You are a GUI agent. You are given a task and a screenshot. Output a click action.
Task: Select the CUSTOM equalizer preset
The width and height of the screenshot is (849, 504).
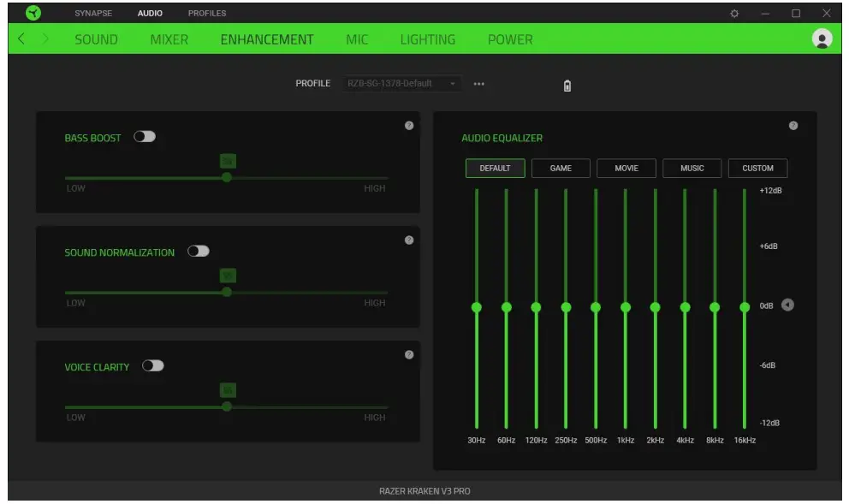pos(757,168)
